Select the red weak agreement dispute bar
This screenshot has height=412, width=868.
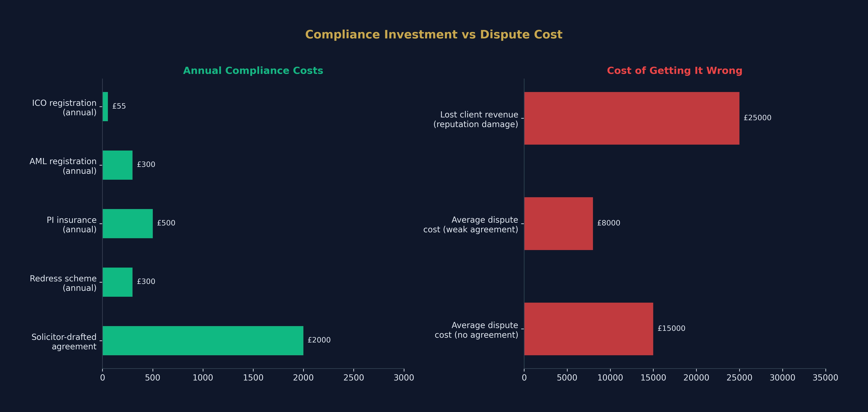[559, 223]
